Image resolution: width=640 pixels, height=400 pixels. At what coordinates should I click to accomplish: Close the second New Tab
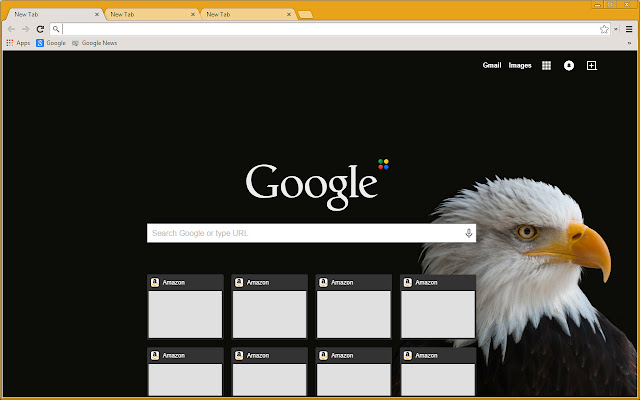pyautogui.click(x=193, y=14)
